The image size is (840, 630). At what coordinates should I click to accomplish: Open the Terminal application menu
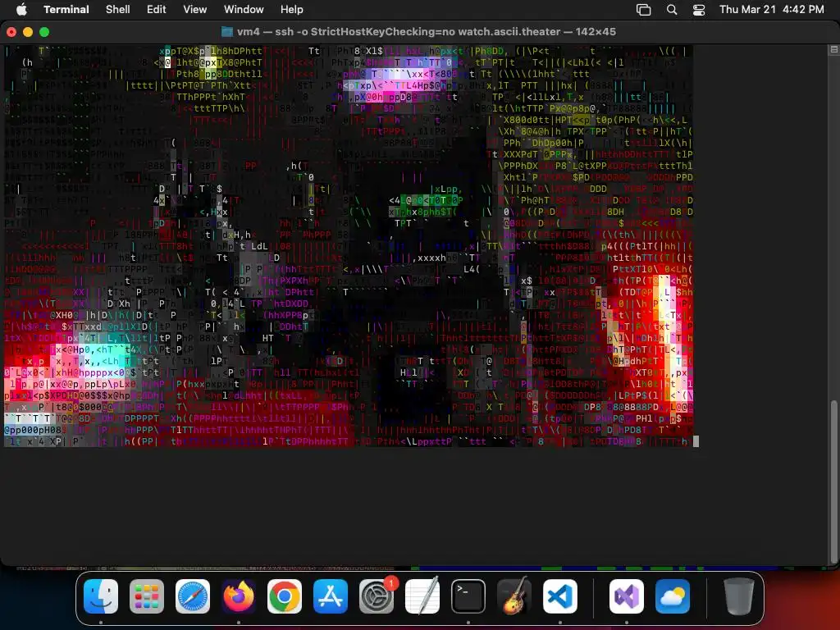(66, 10)
